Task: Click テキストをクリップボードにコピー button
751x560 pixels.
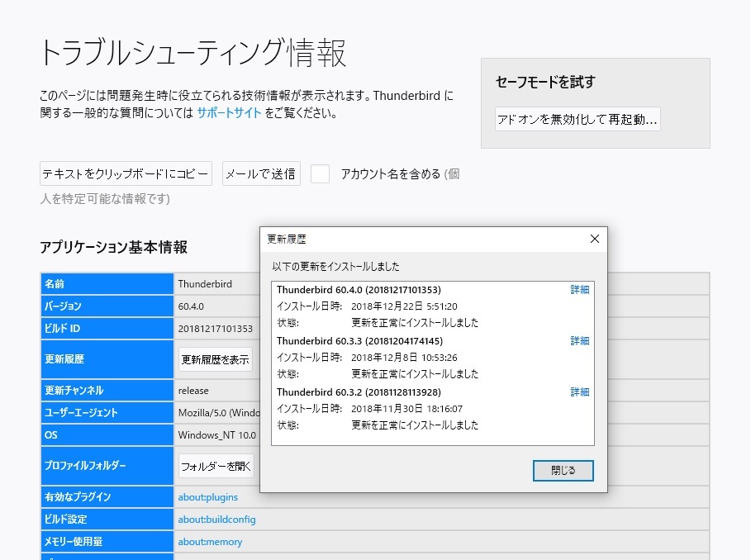Action: (x=126, y=173)
